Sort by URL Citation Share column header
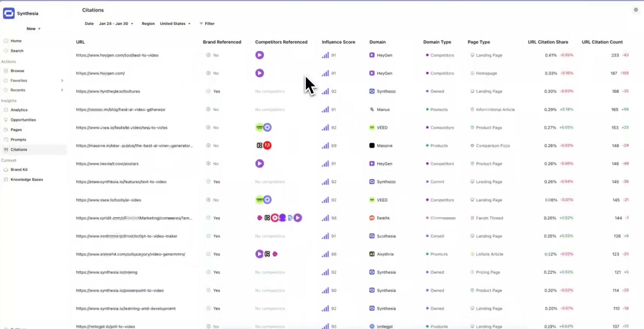Image resolution: width=644 pixels, height=329 pixels. point(548,42)
